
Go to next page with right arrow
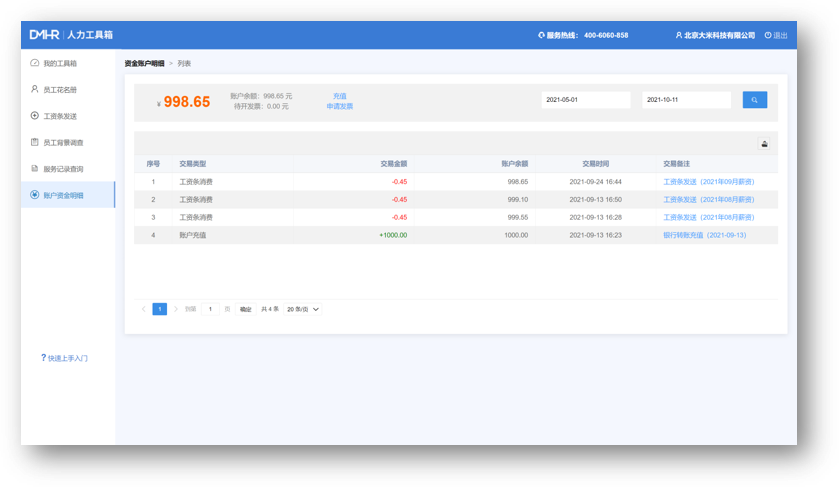(176, 309)
